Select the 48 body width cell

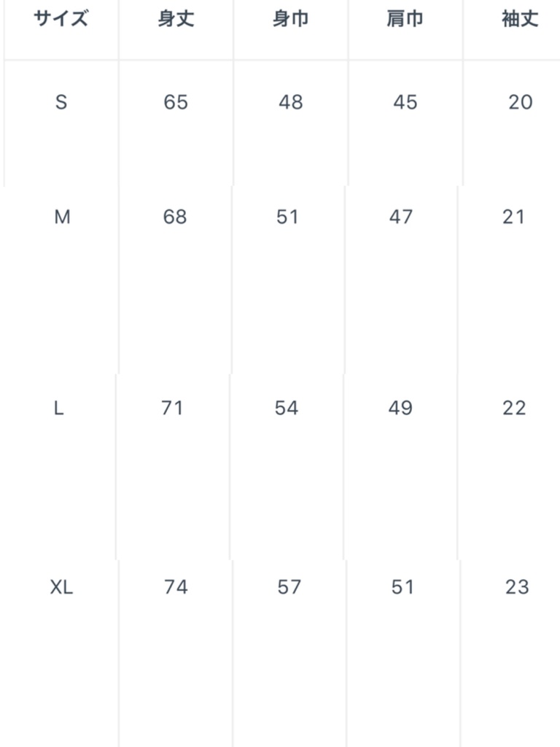tap(290, 103)
